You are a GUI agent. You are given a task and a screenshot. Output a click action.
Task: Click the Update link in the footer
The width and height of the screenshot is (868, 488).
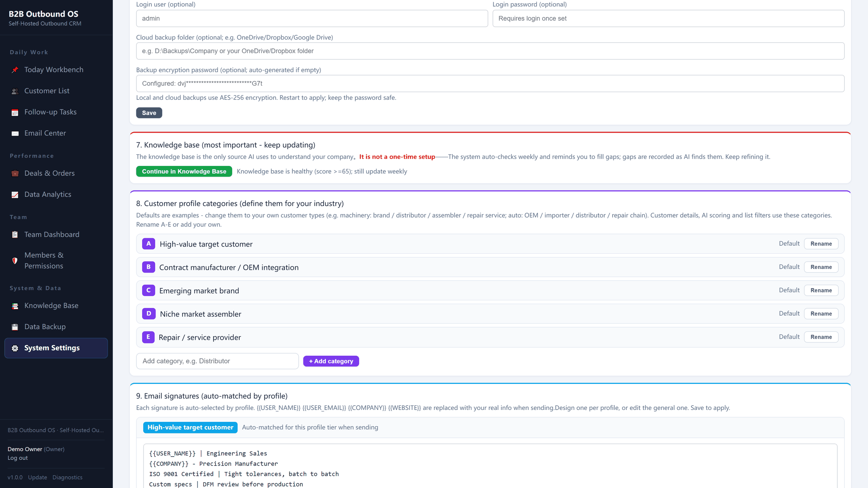(38, 478)
